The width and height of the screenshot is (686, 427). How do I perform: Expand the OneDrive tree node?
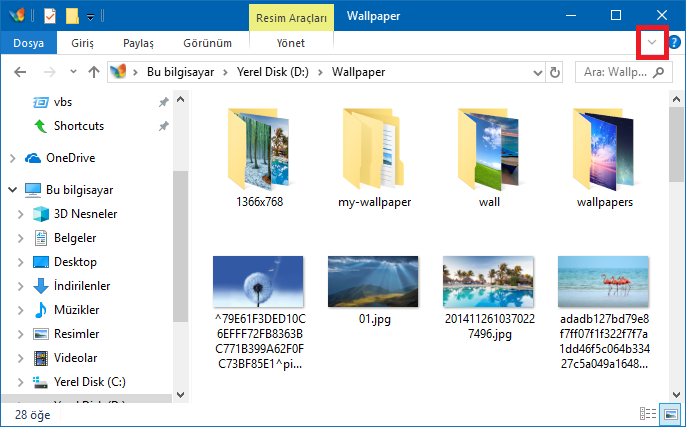pyautogui.click(x=13, y=158)
